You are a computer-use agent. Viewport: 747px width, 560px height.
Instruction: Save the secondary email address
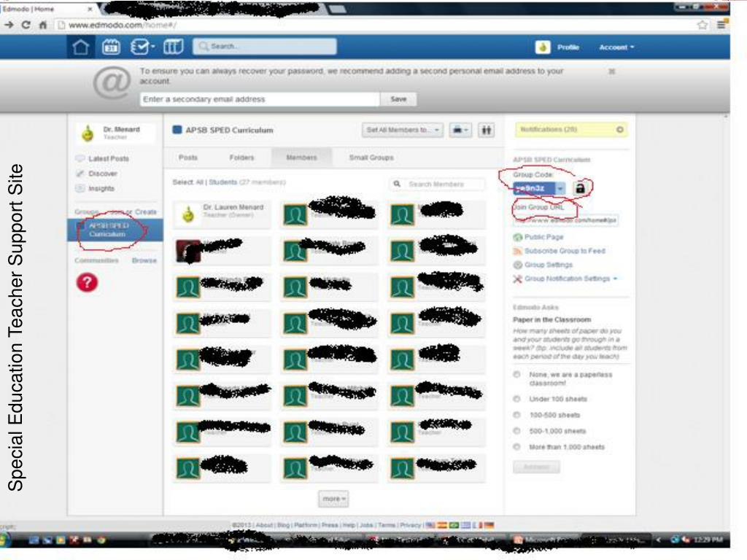click(398, 99)
